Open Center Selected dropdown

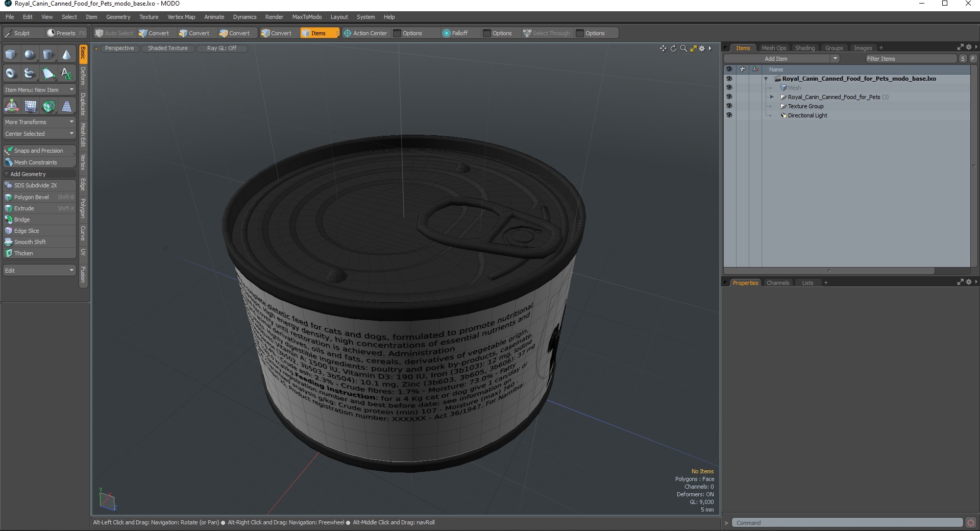[x=40, y=134]
